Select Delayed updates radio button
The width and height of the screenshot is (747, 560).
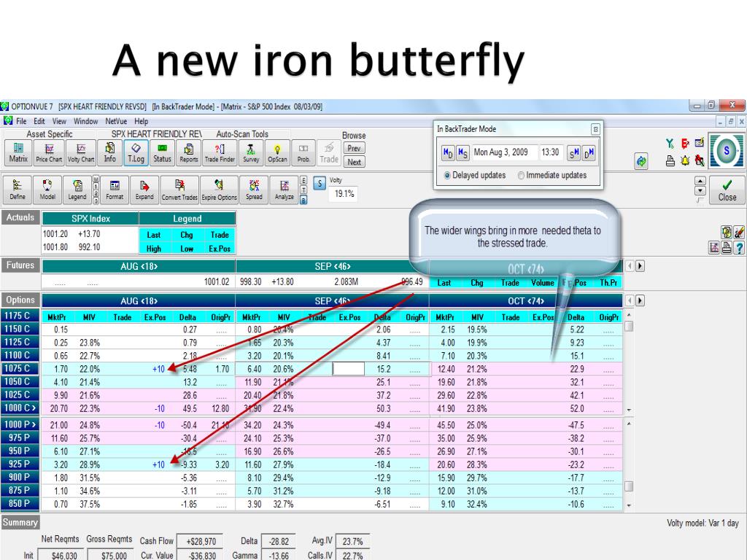447,175
